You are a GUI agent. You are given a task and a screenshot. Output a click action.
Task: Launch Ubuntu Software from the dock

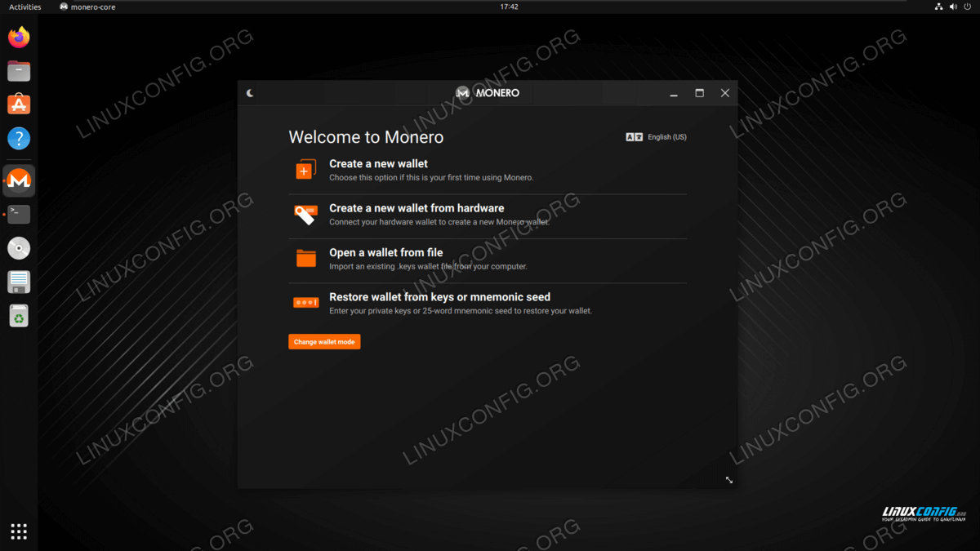point(19,104)
